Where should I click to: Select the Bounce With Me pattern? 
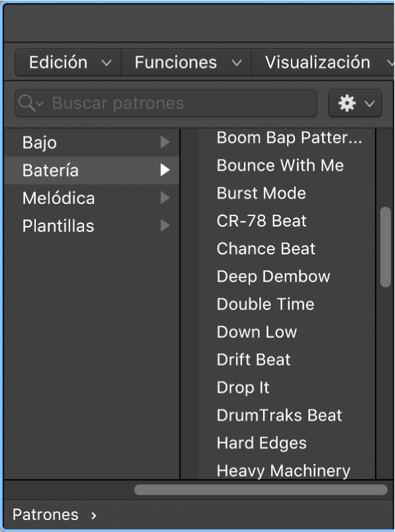tap(280, 165)
